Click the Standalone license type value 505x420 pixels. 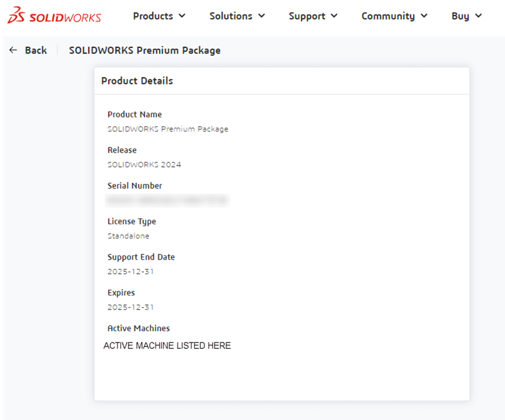128,236
